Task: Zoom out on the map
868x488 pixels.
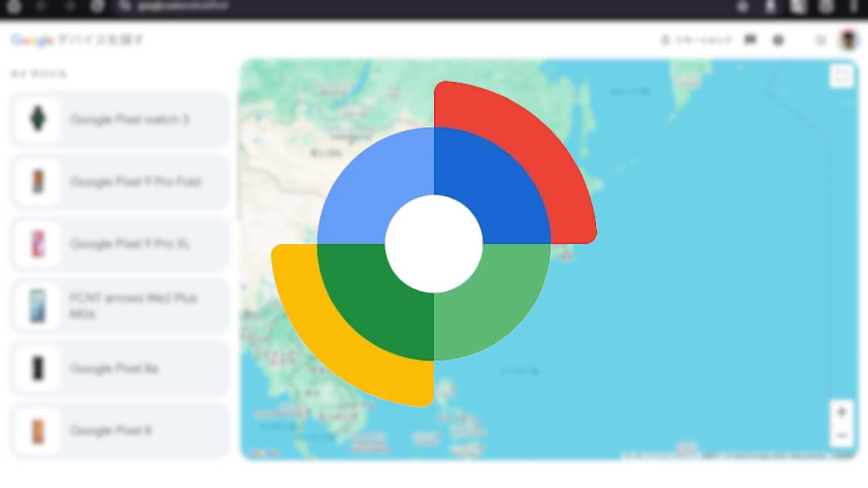Action: pos(842,435)
